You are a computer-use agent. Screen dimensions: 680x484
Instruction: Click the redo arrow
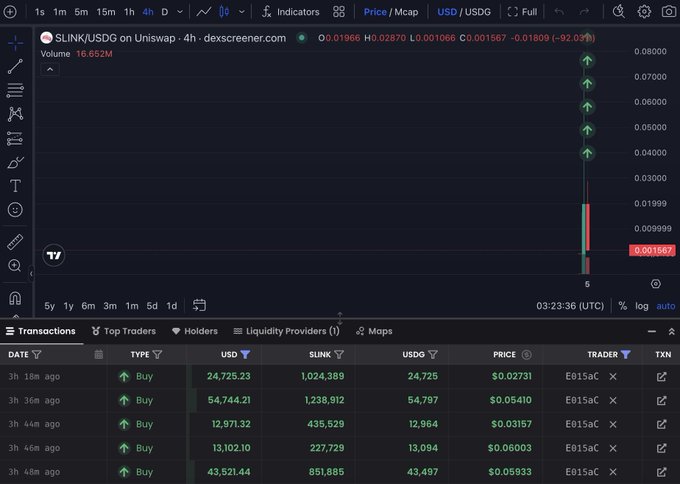point(584,12)
